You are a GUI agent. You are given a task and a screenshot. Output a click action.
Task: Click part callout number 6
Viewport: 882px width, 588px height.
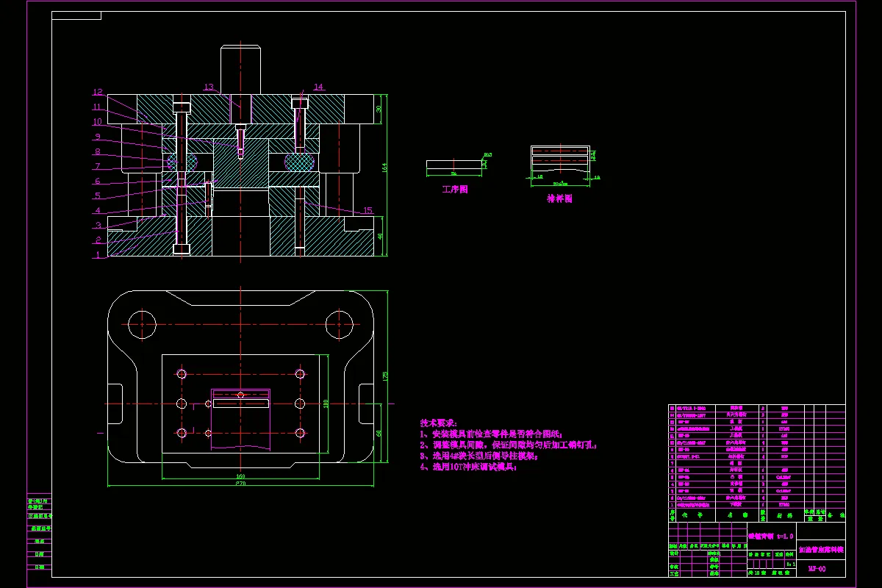click(x=97, y=181)
